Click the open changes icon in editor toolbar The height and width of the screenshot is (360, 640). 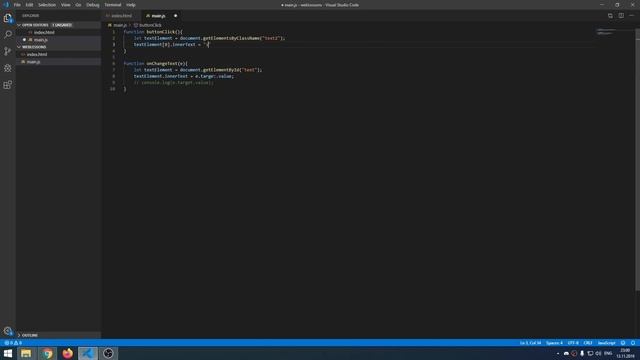click(610, 16)
